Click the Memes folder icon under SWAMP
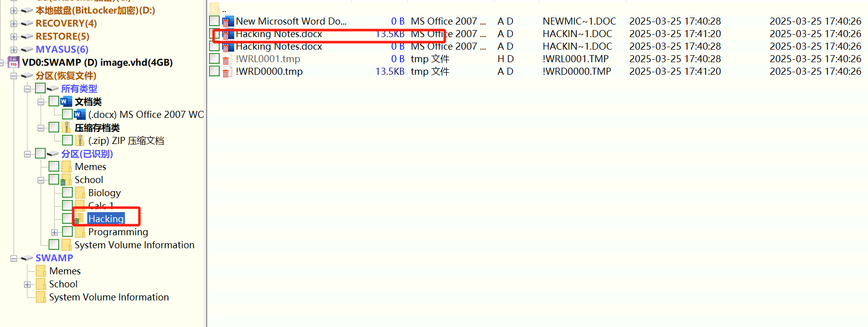Viewport: 868px width, 327px height. click(x=41, y=271)
